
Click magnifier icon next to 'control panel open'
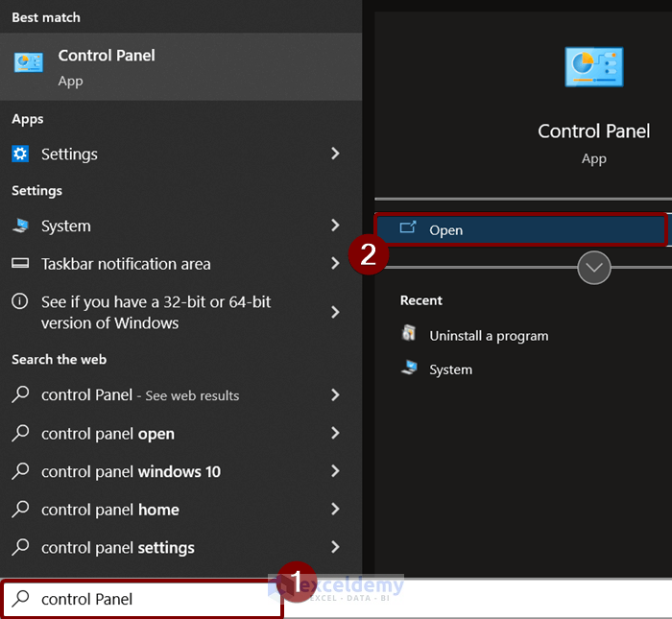point(20,433)
